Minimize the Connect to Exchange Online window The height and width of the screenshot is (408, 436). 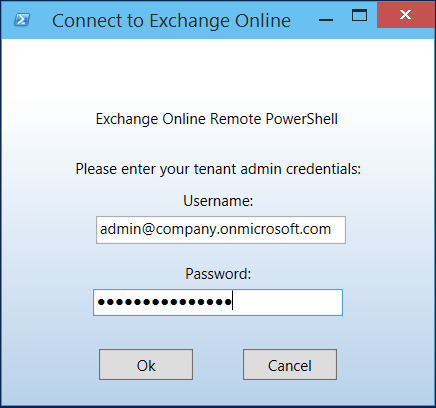[326, 20]
